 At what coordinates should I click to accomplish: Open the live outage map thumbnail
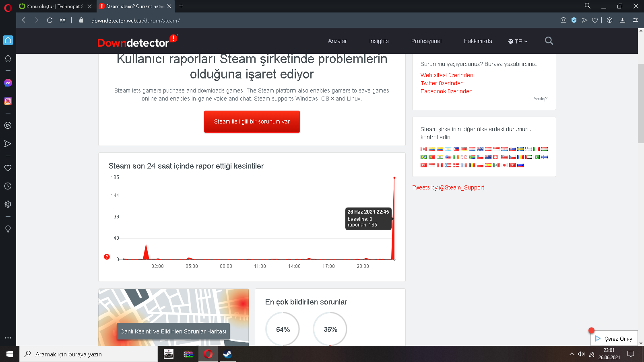click(x=173, y=317)
